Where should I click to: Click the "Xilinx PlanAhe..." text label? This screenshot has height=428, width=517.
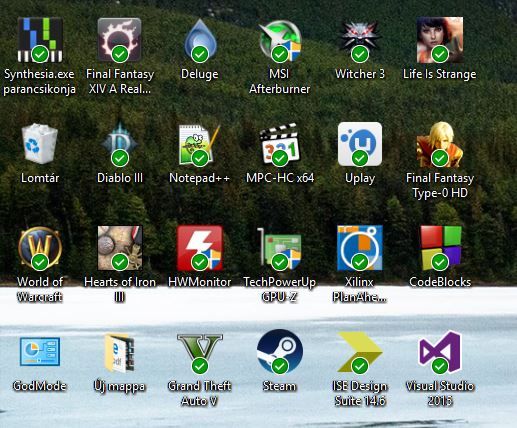pyautogui.click(x=360, y=289)
